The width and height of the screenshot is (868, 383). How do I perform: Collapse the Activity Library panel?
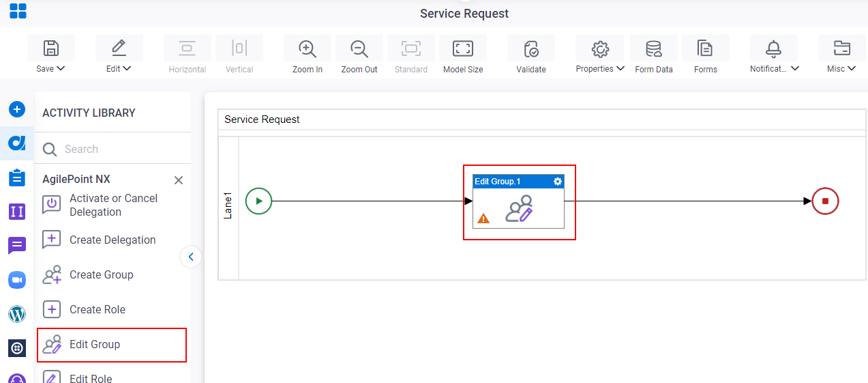191,257
